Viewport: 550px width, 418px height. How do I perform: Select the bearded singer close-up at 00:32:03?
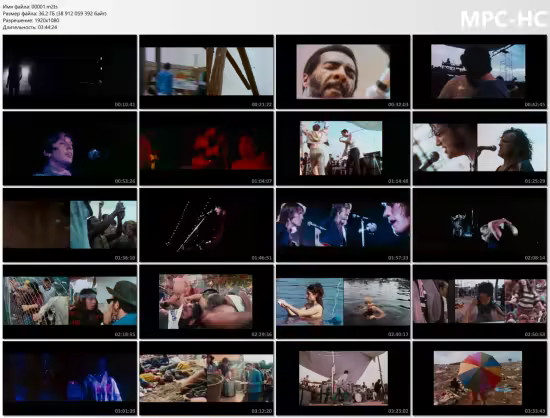click(343, 72)
